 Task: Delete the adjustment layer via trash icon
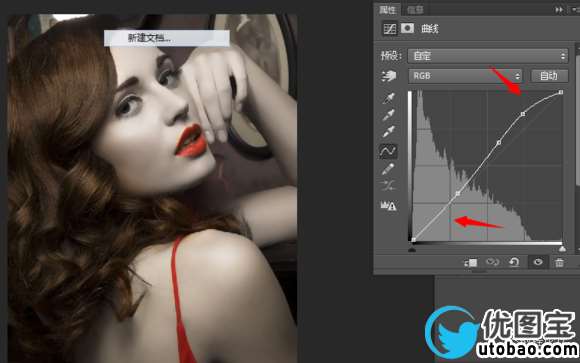click(x=559, y=262)
